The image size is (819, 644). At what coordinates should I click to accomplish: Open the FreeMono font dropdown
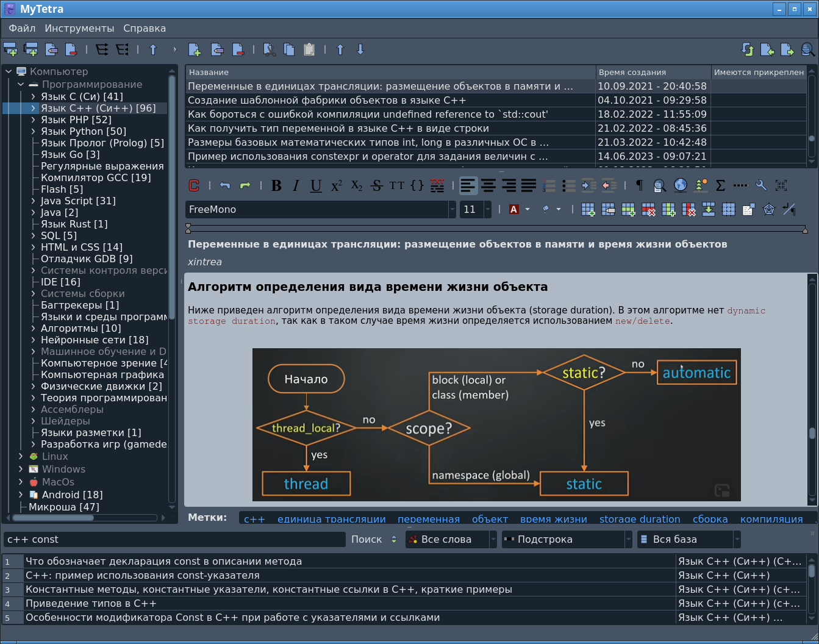452,209
